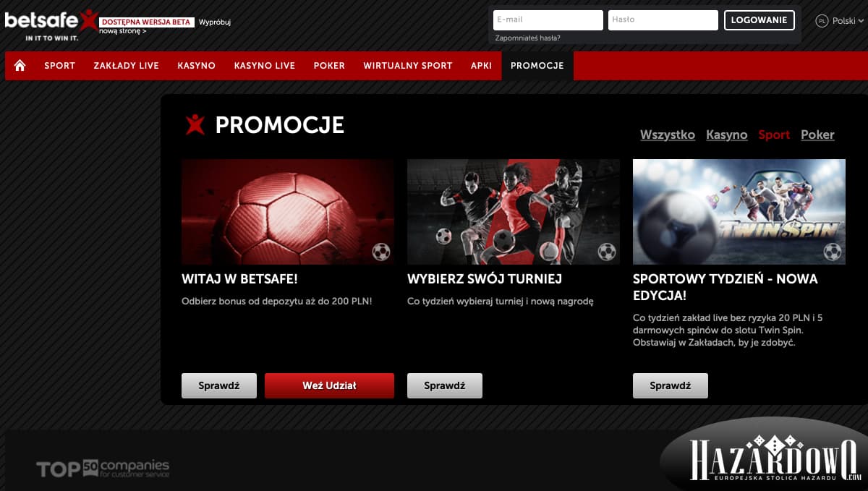Click the PL language flag icon
Screen dimensions: 868x491
point(822,21)
